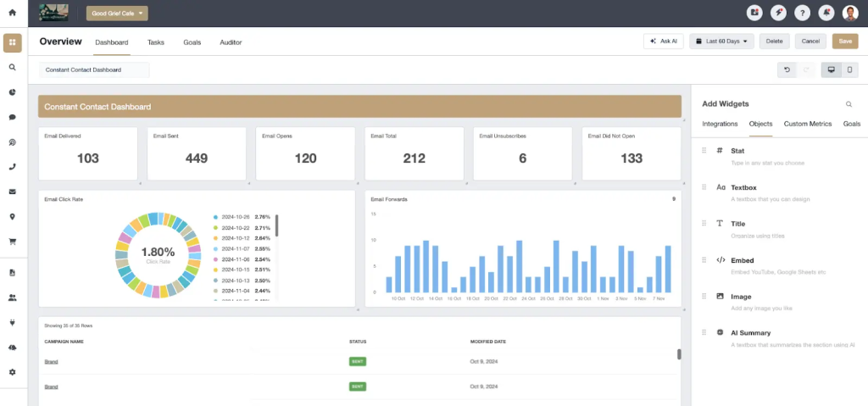Viewport: 868px width, 406px height.
Task: Click the Good Grief Cafe logo thumbnail
Action: [x=53, y=13]
